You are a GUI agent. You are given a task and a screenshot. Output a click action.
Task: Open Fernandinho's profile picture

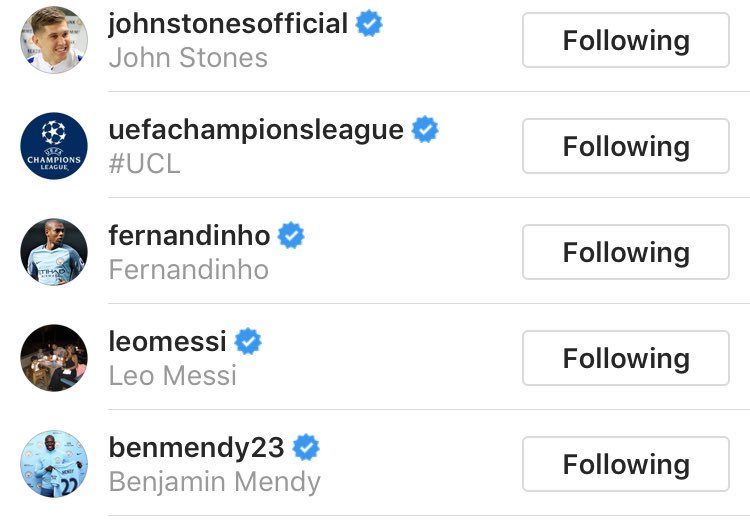(54, 252)
